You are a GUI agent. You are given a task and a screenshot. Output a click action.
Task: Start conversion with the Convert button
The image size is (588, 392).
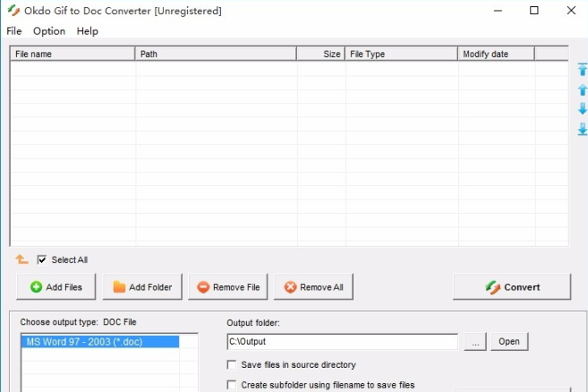coord(512,287)
